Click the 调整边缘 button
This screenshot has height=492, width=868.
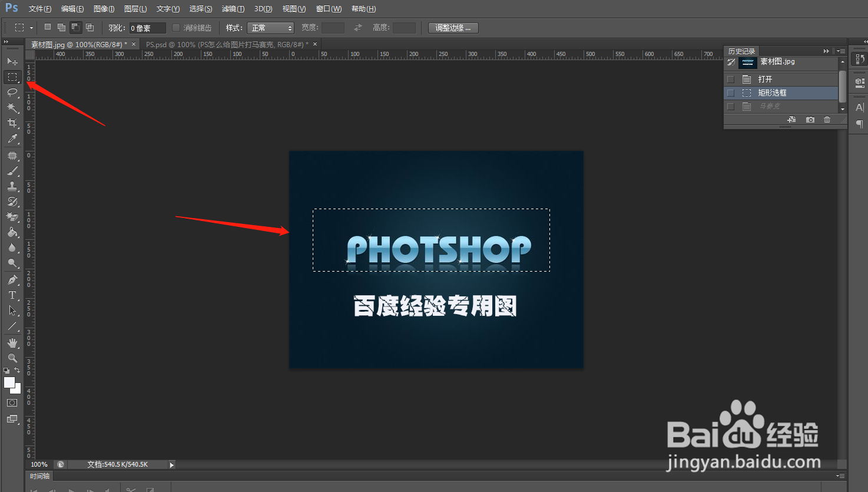(452, 28)
